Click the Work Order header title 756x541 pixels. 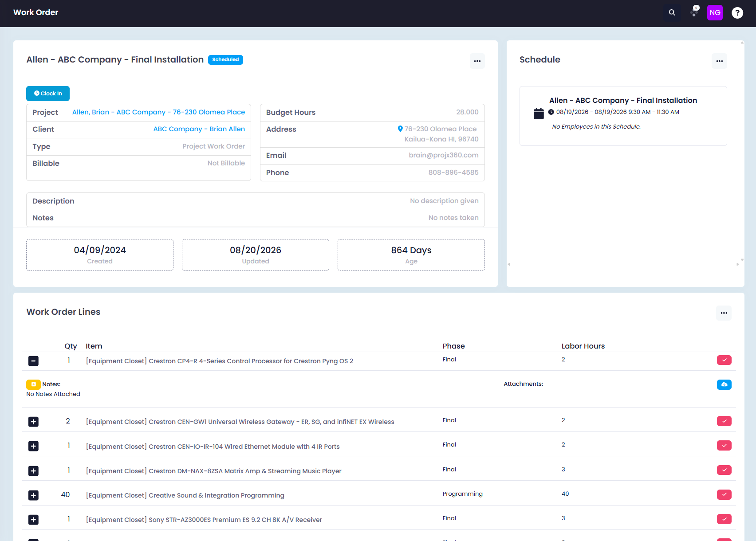point(36,12)
